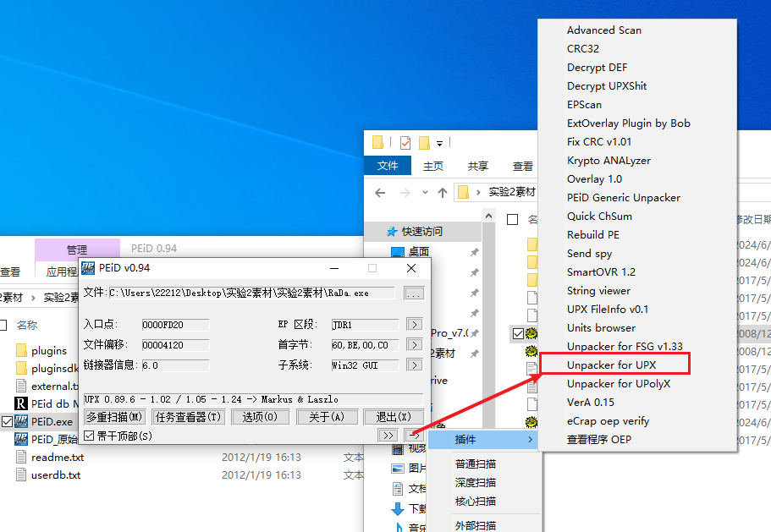Open the 管理 tab in the left Explorer
771x532 pixels.
(77, 250)
